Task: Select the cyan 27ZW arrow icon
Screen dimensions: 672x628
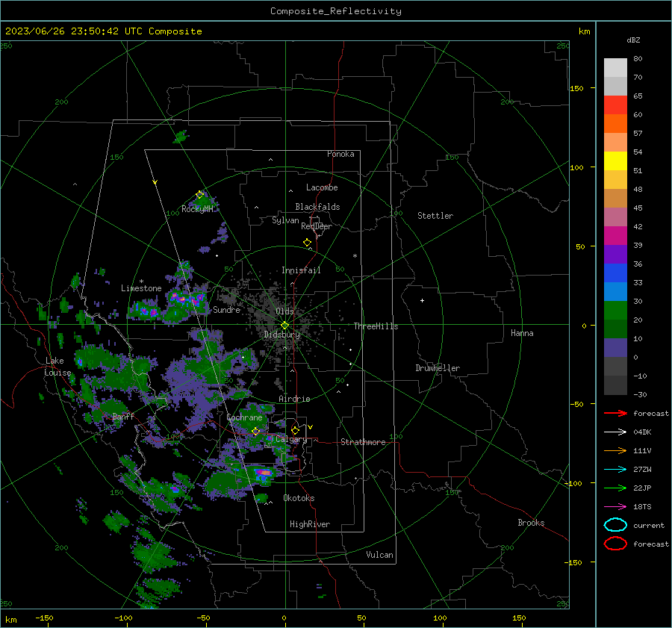Action: tap(615, 470)
